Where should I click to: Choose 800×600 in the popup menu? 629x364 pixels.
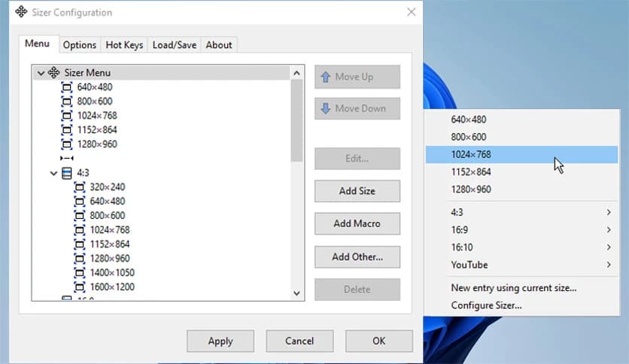pyautogui.click(x=521, y=137)
